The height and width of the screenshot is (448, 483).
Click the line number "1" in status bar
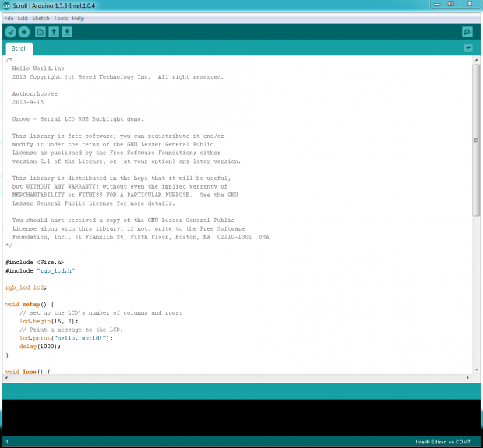tap(7, 442)
